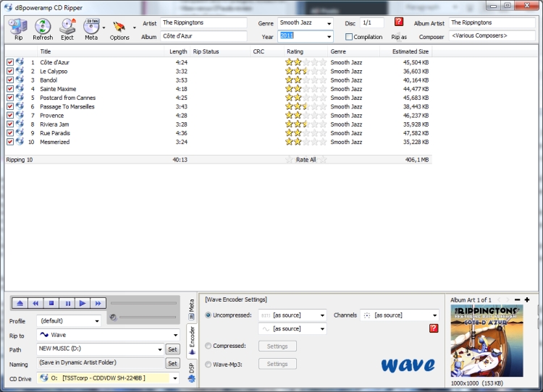The width and height of the screenshot is (543, 392).
Task: Click the Album input field
Action: (203, 36)
